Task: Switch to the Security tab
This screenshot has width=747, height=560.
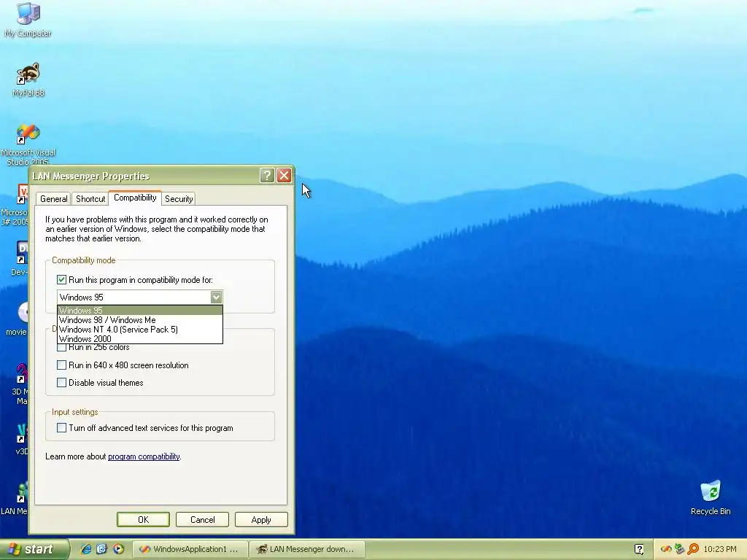Action: [x=179, y=199]
